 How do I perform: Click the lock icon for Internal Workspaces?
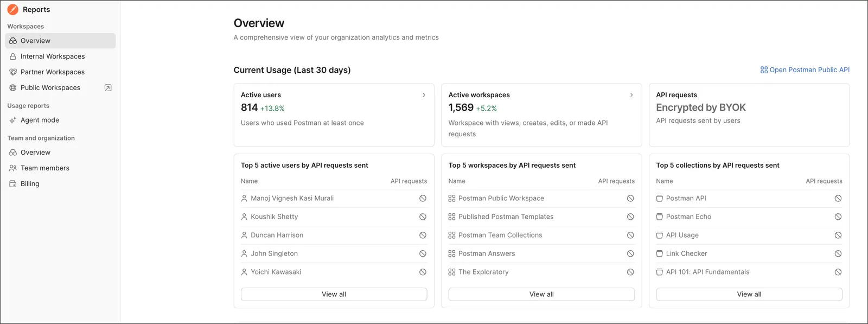pyautogui.click(x=13, y=56)
